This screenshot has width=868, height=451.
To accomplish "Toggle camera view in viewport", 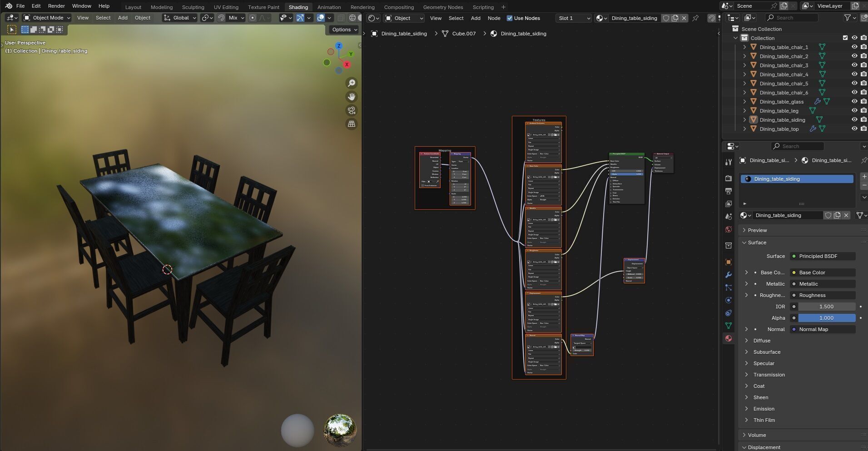I will point(352,110).
